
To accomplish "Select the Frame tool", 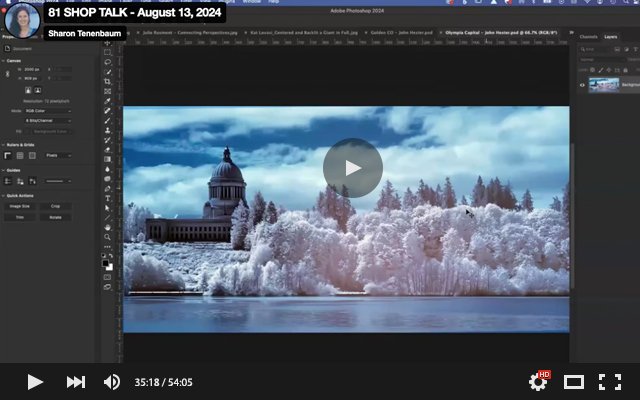I will pyautogui.click(x=107, y=91).
